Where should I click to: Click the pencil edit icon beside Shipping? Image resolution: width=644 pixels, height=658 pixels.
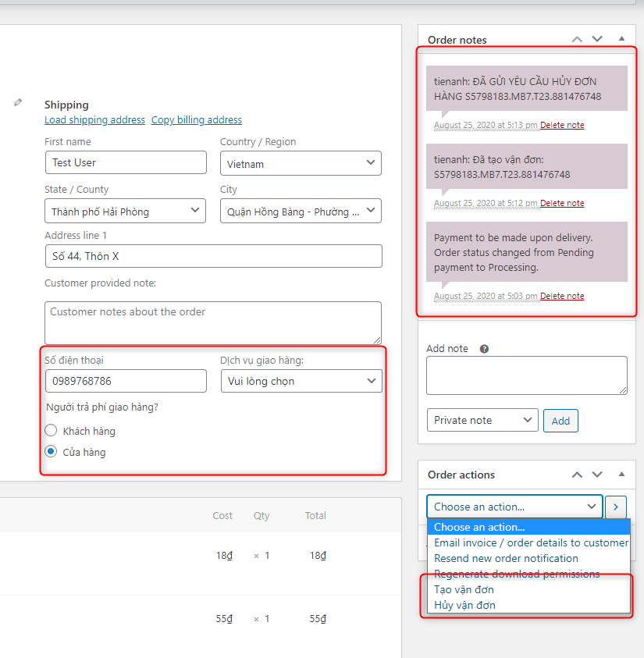(18, 102)
